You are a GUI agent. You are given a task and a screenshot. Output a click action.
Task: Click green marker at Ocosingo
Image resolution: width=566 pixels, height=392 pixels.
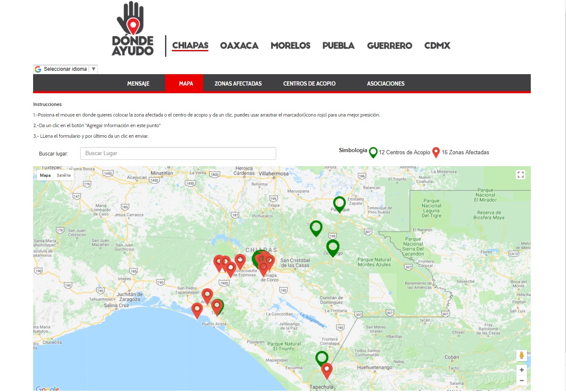(333, 247)
